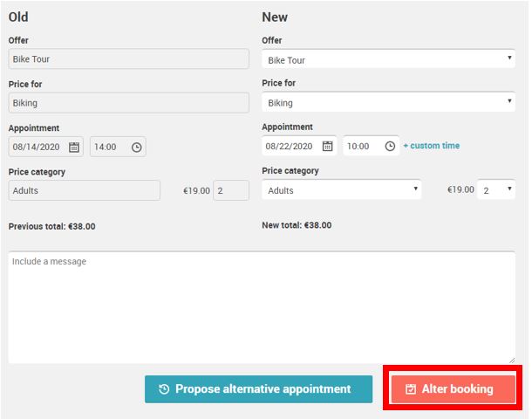The image size is (532, 419).
Task: Open the old appointment calendar icon
Action: coord(74,147)
